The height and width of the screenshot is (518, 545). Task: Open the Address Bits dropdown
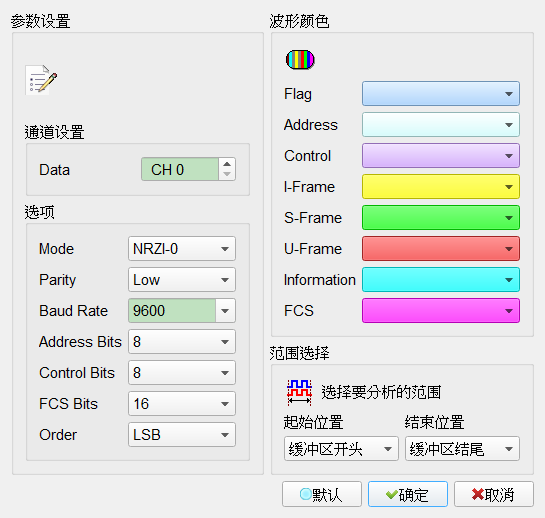182,341
